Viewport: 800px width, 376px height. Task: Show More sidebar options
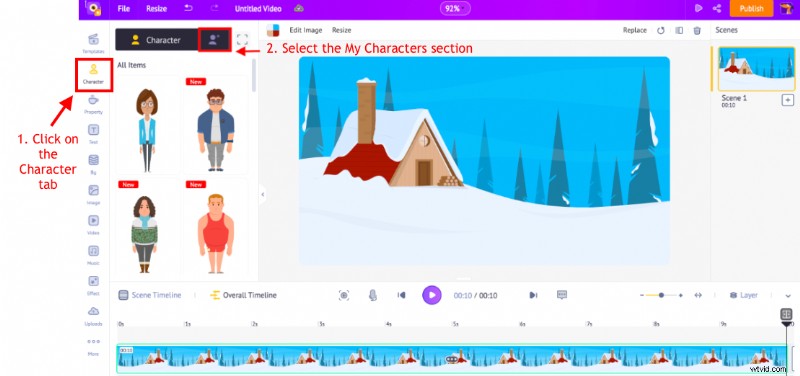click(93, 346)
